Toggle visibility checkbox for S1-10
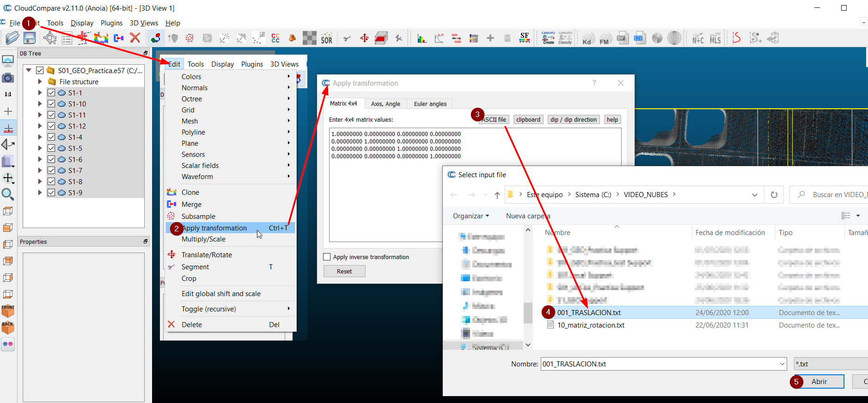Viewport: 868px width, 403px height. coord(51,104)
